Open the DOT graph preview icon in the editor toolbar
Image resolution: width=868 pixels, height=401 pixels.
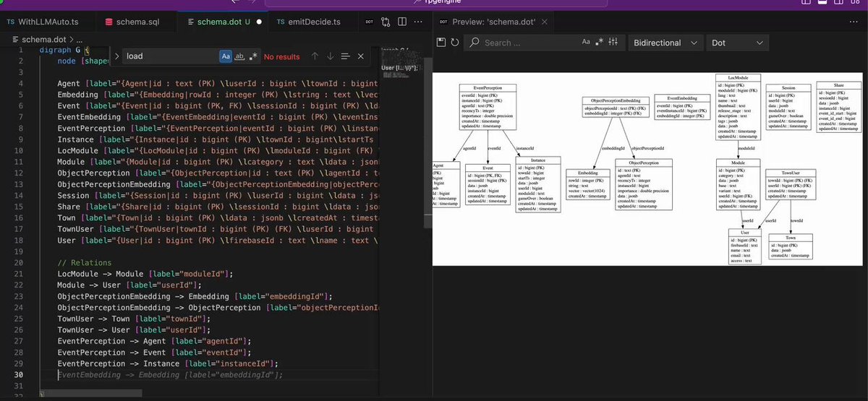click(370, 22)
